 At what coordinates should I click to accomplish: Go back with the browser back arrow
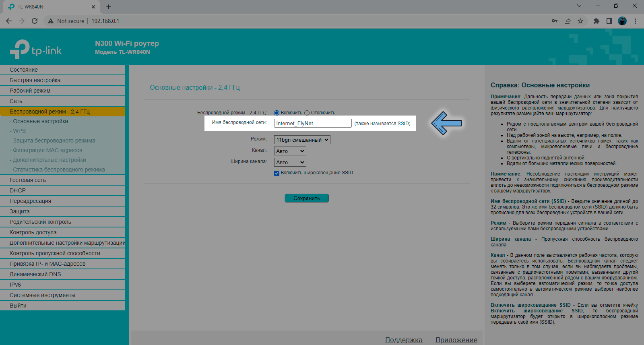[x=9, y=21]
